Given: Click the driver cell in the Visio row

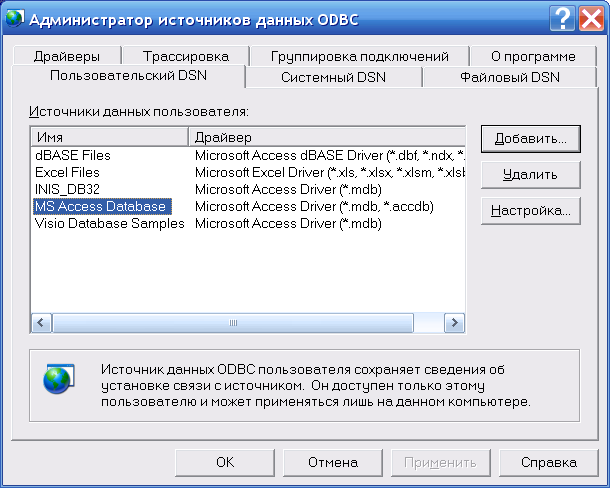Looking at the screenshot, I should tap(288, 223).
